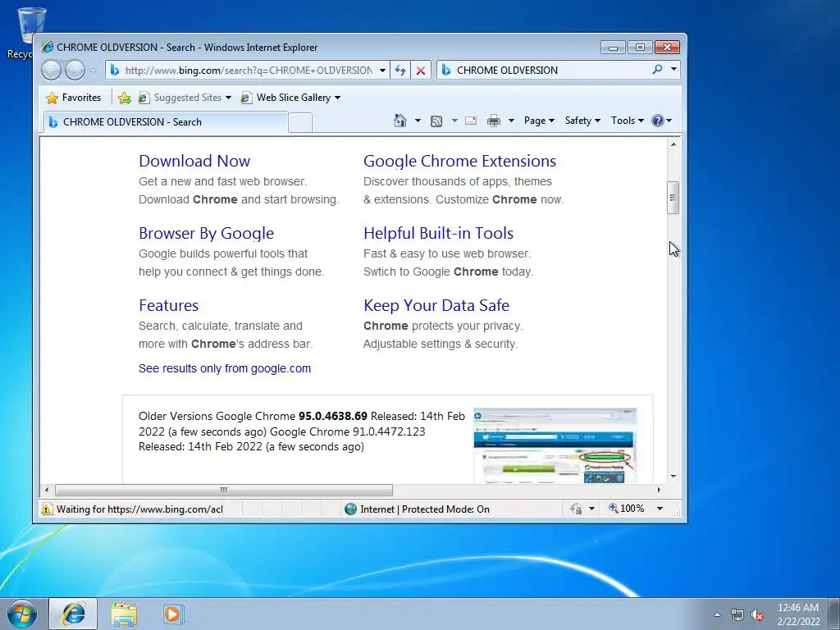Viewport: 840px width, 630px height.
Task: Expand the zoom level dropdown arrow
Action: pos(660,509)
